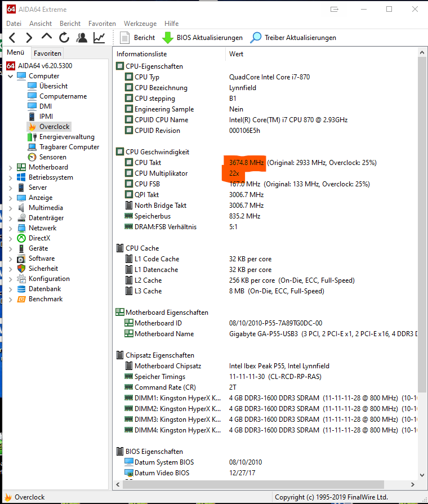Select the Übersicht monitor icon in tree
The width and height of the screenshot is (428, 504).
(32, 86)
